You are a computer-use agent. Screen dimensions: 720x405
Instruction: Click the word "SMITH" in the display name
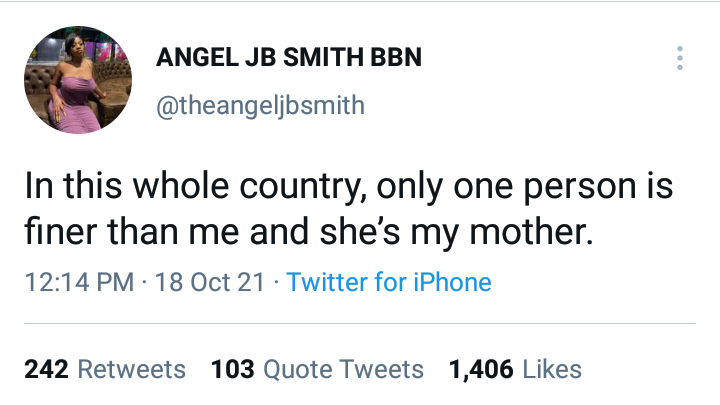coord(323,58)
